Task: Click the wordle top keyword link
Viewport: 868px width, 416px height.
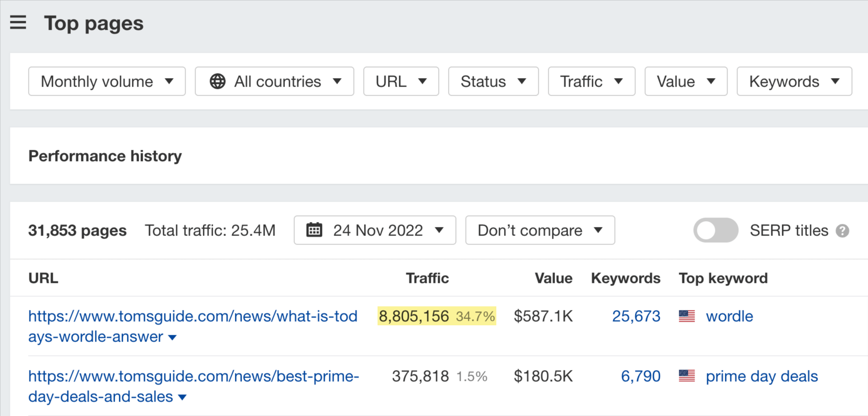Action: pos(729,316)
